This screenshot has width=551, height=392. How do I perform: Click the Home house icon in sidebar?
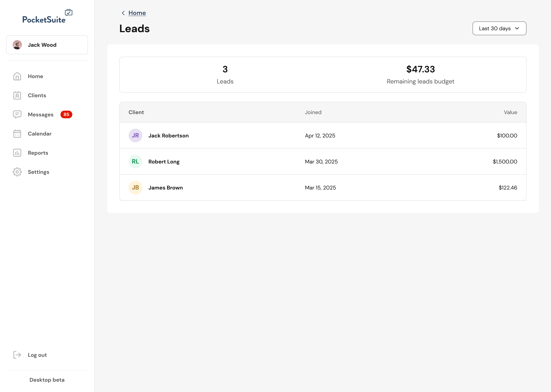[17, 76]
